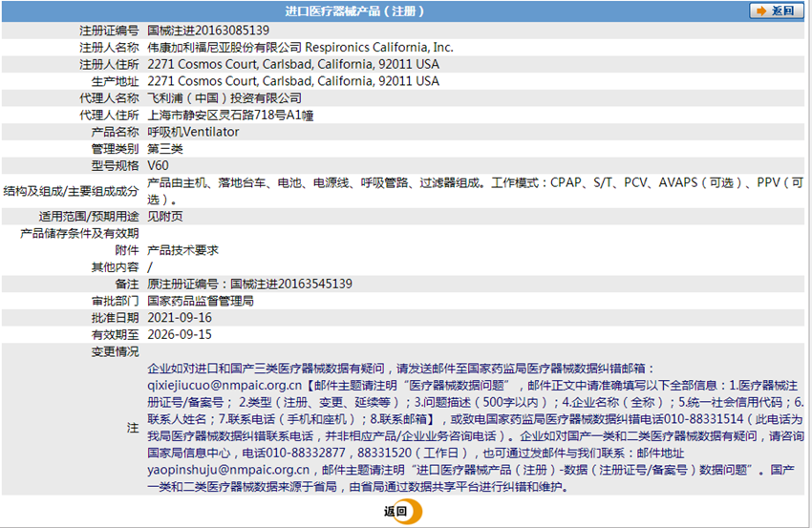Click the orange arrow icon in the header 返回 button
This screenshot has width=812, height=528.
coord(761,11)
